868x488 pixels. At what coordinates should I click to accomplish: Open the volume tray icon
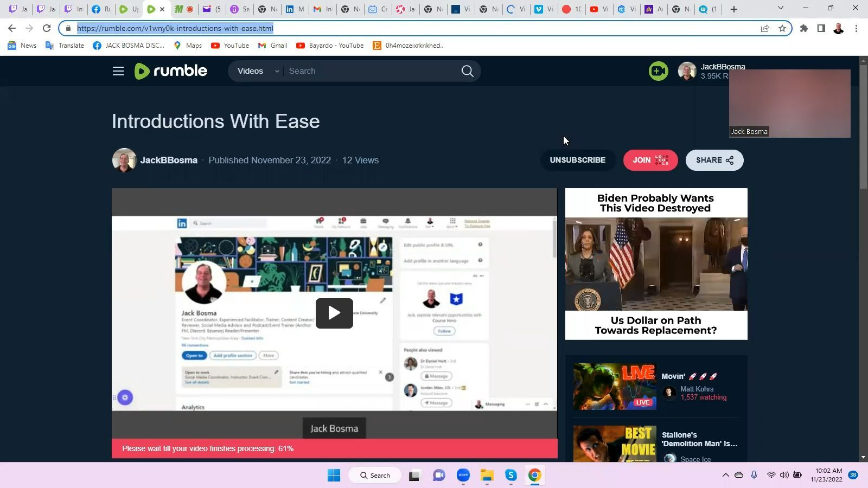[784, 475]
